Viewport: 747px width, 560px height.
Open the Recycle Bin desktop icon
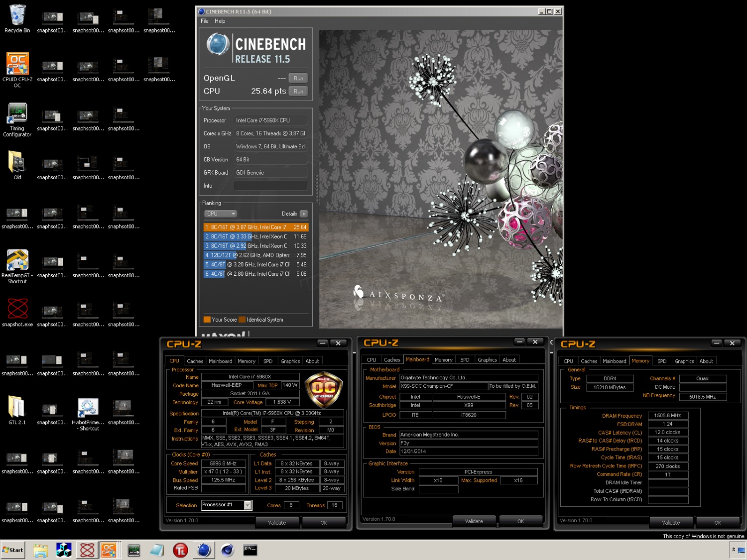17,18
